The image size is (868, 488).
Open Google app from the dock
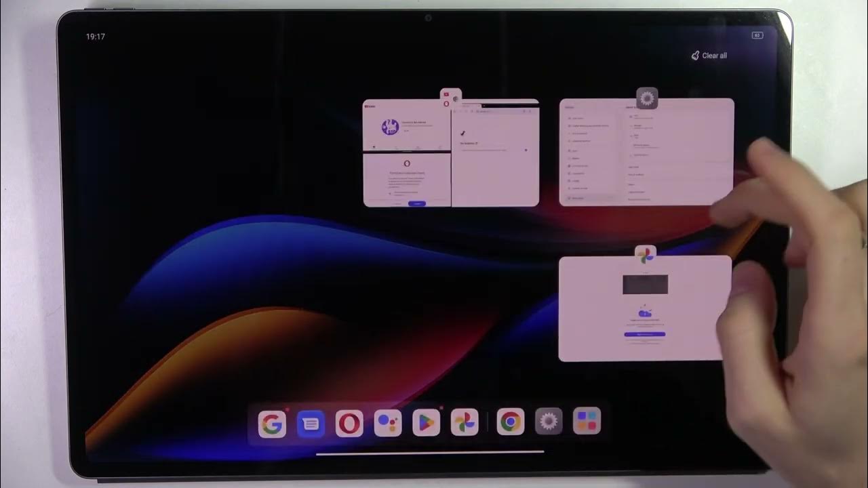coord(272,424)
